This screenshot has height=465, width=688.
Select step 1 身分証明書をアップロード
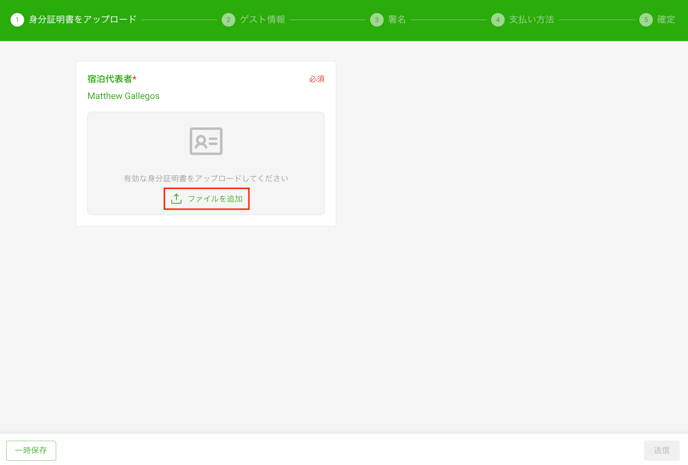coord(74,20)
